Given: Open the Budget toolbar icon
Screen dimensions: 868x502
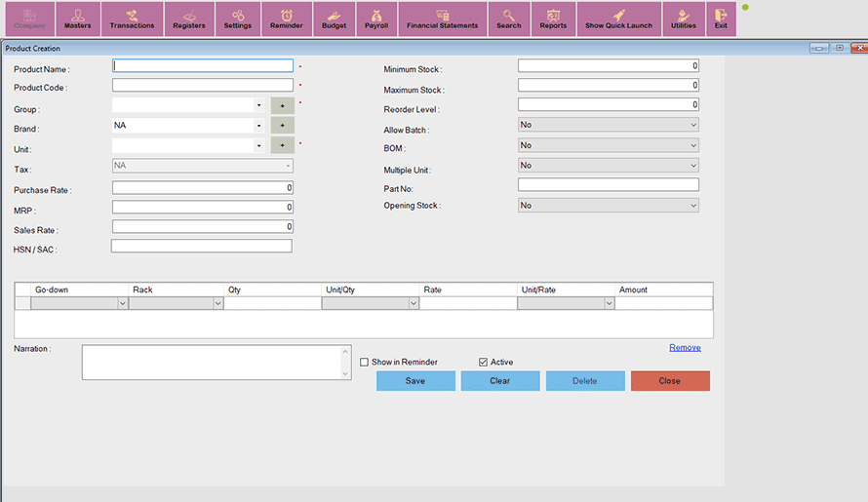Looking at the screenshot, I should 334,19.
